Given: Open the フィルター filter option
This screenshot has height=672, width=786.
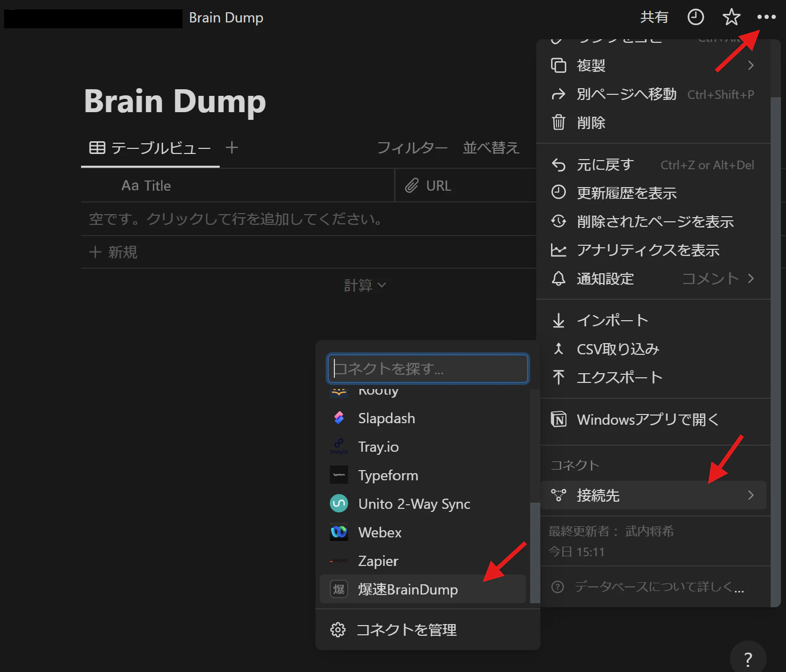Looking at the screenshot, I should coord(412,148).
